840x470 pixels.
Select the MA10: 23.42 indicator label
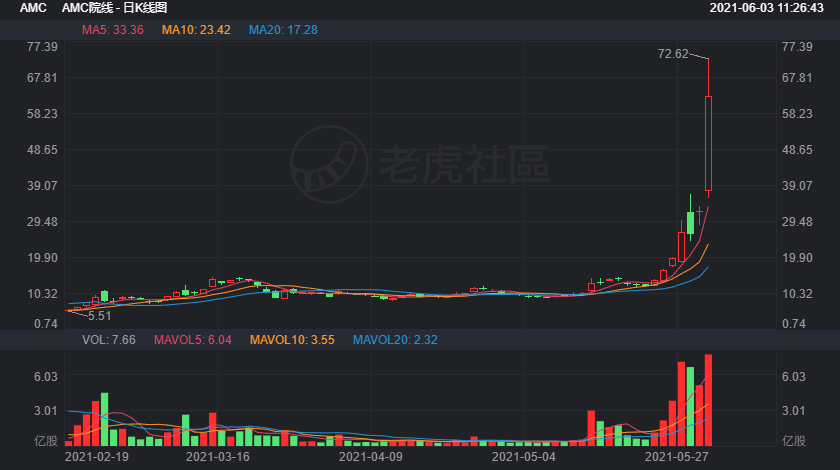[x=196, y=30]
